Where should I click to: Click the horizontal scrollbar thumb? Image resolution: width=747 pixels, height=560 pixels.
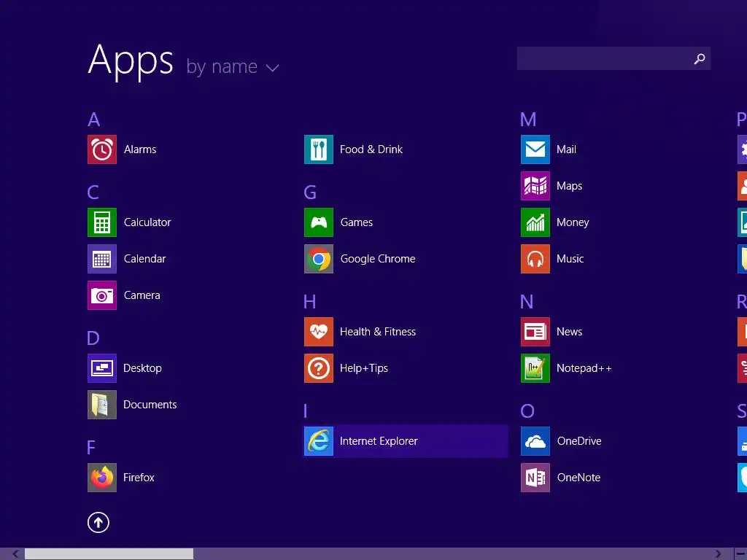(x=109, y=554)
